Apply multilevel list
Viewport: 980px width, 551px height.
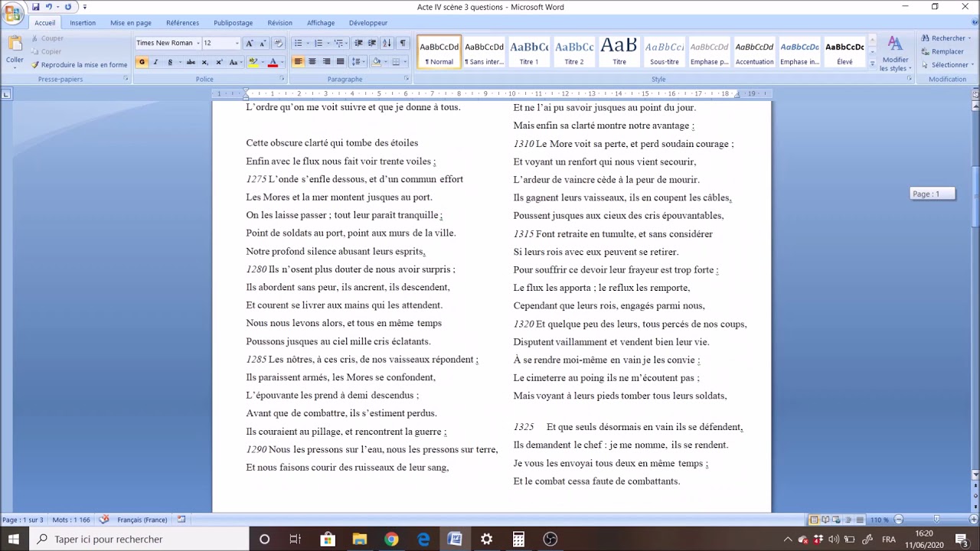(340, 43)
